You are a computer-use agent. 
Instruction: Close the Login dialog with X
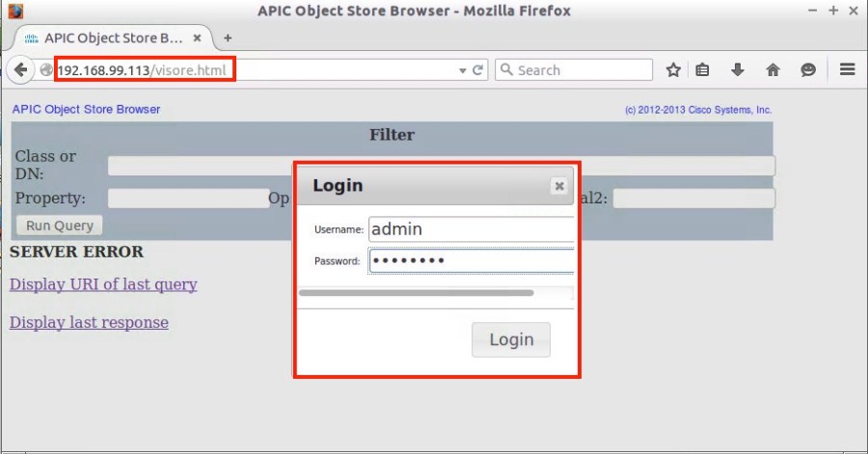point(558,187)
